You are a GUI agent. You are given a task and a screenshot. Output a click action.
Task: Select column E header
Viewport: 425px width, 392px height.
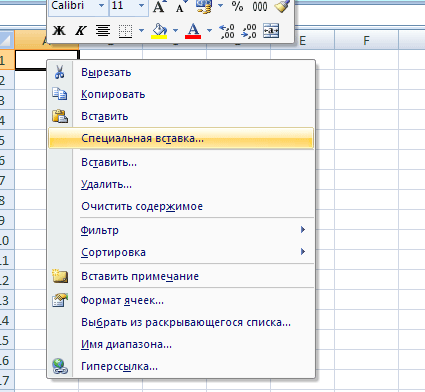point(302,40)
